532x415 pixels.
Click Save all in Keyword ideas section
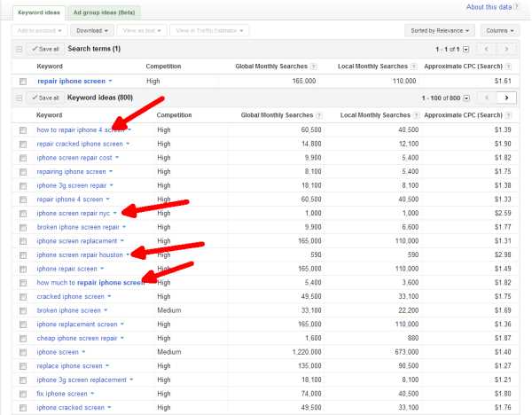coord(45,98)
